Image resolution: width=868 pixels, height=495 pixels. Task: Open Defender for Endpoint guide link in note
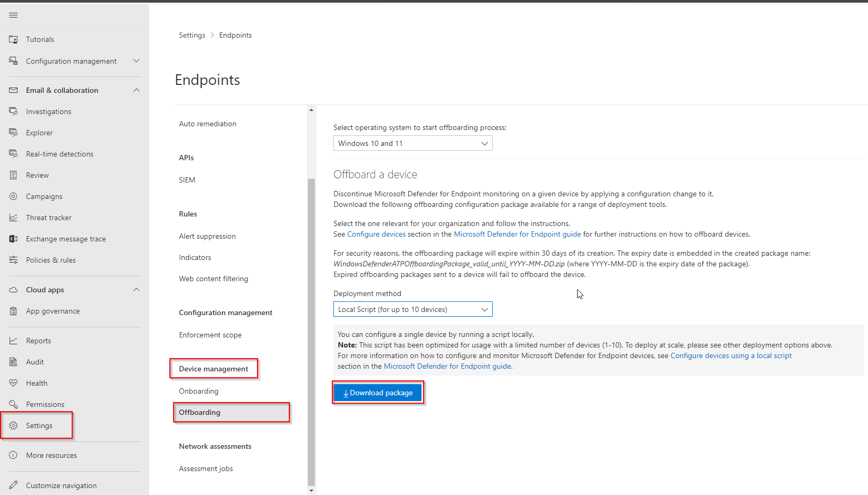448,366
